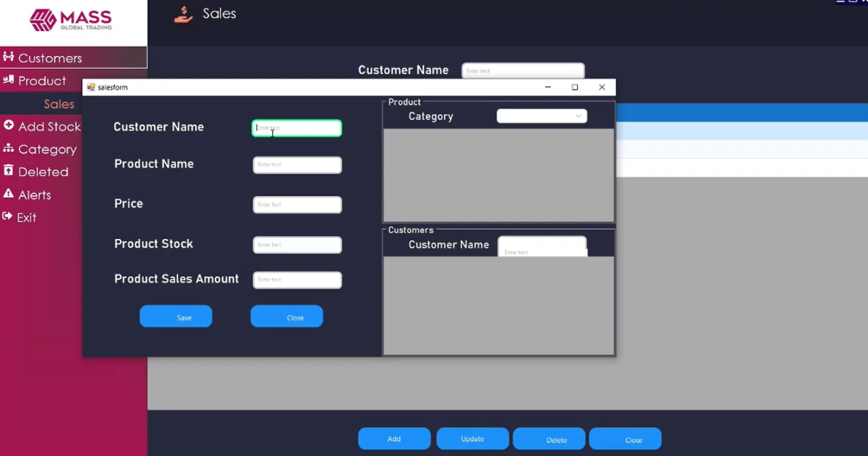The height and width of the screenshot is (456, 868).
Task: Click the Customers people icon in sidebar
Action: pos(9,56)
